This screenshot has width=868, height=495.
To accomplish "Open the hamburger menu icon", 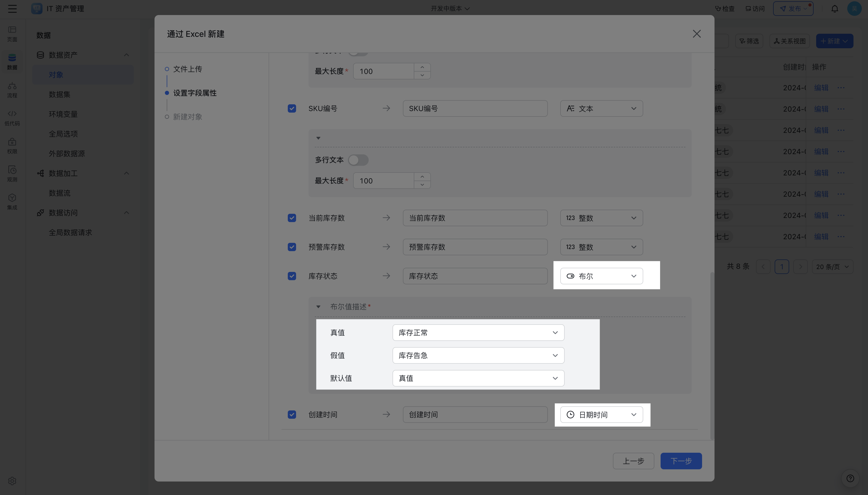I will tap(12, 9).
